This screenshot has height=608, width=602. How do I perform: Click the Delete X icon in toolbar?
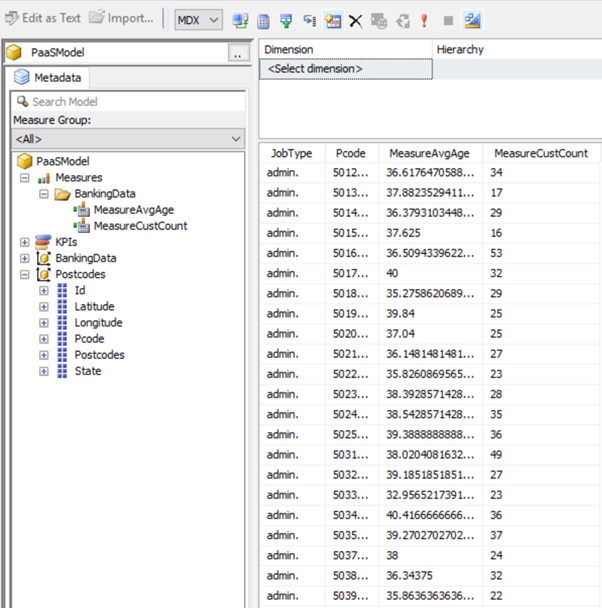point(355,19)
